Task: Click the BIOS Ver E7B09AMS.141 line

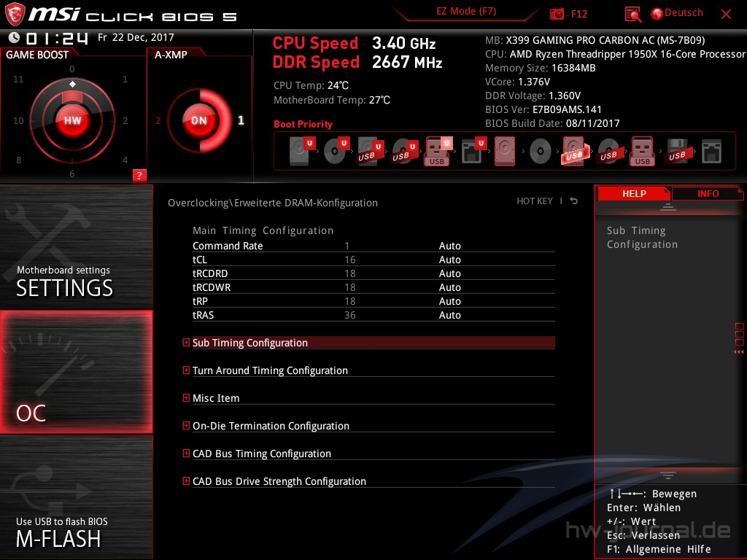Action: tap(543, 109)
